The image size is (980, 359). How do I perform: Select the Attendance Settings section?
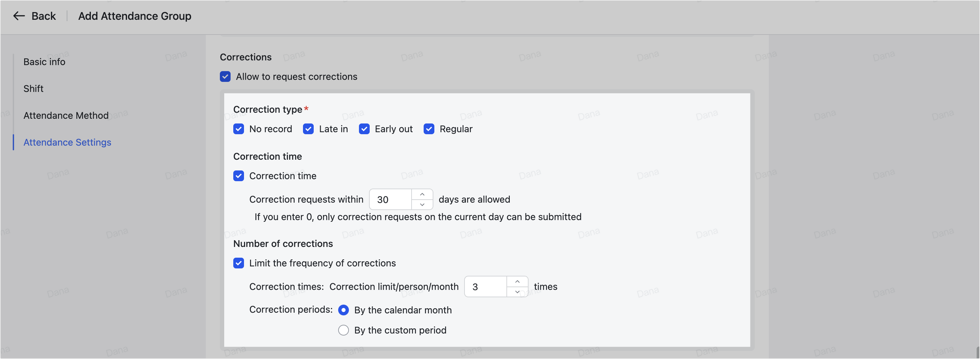(x=67, y=142)
